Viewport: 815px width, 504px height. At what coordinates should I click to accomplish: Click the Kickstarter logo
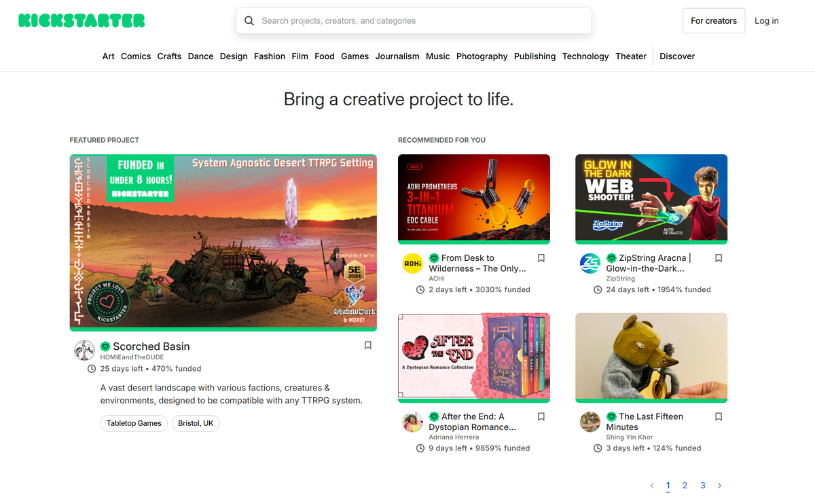[x=81, y=21]
